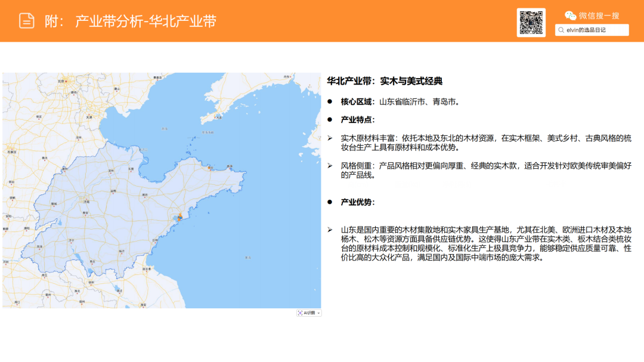Select the orange Qingdao location marker on the map
Screen dimensions: 644x362
click(x=179, y=216)
